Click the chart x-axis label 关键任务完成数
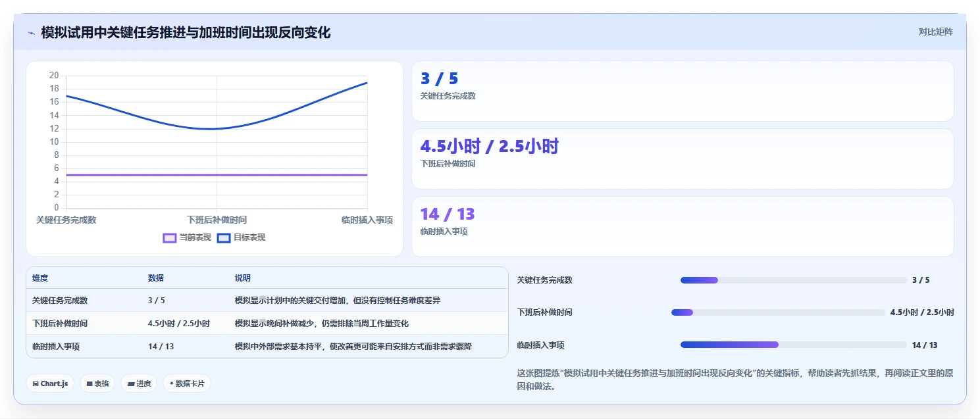The width and height of the screenshot is (980, 419). click(66, 220)
